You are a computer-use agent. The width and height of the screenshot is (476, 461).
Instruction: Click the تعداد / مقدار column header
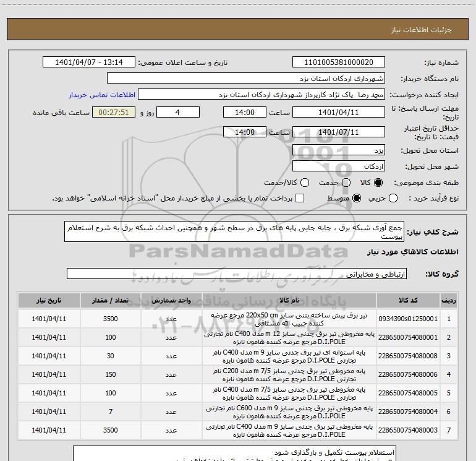[111, 300]
